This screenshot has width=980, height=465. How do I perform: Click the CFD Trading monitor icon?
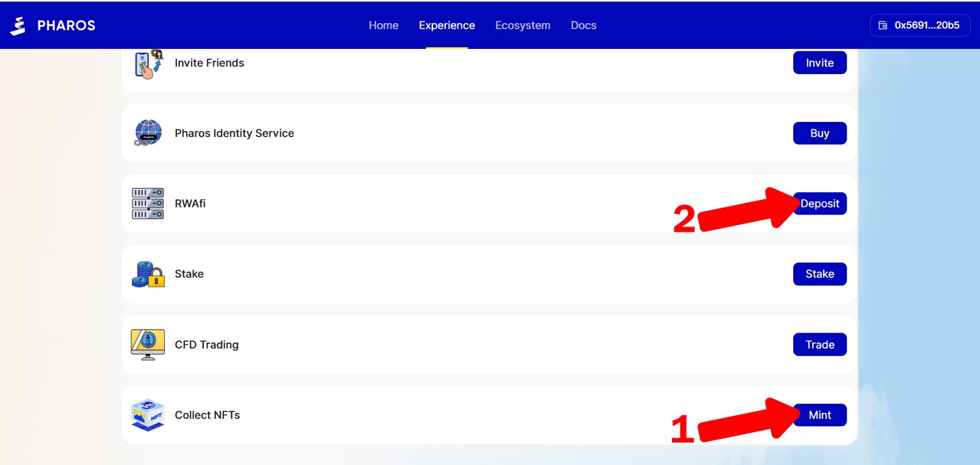[148, 344]
